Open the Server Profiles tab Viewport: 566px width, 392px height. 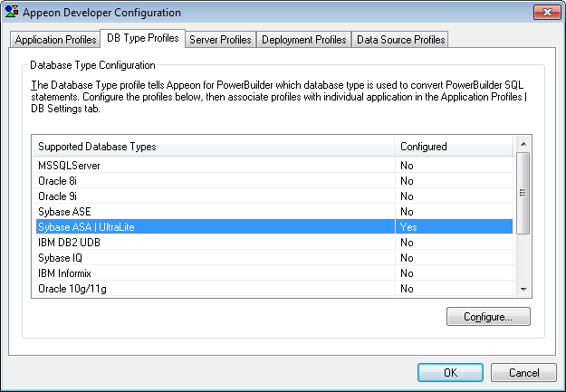point(220,40)
